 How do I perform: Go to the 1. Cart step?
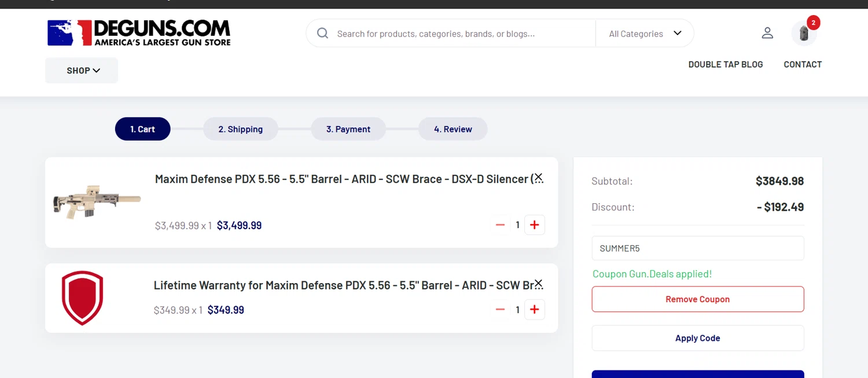click(142, 129)
